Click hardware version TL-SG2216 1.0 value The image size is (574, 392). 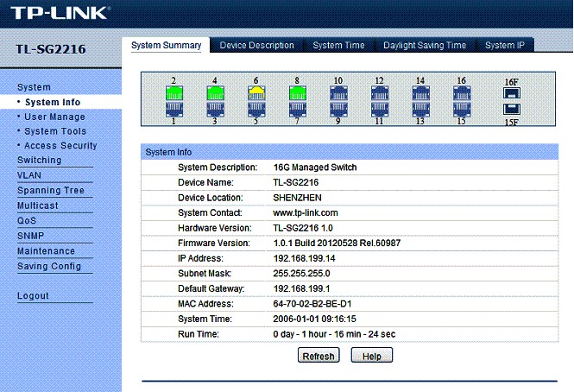303,228
